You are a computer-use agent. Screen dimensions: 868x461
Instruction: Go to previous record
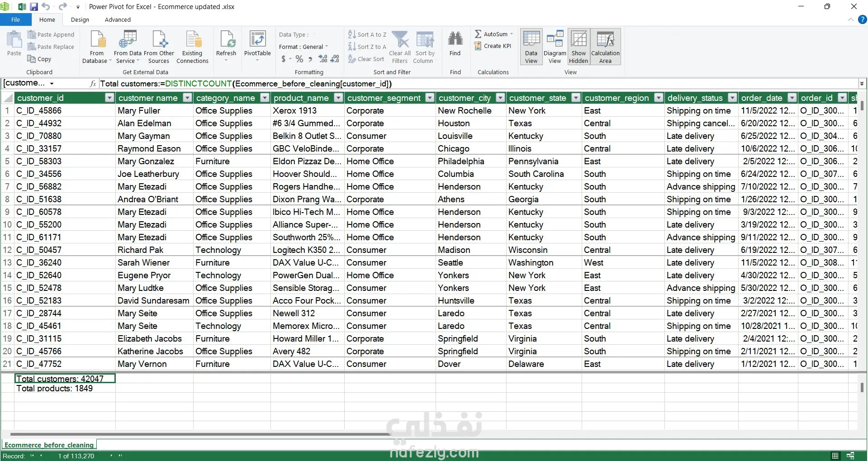coord(41,456)
